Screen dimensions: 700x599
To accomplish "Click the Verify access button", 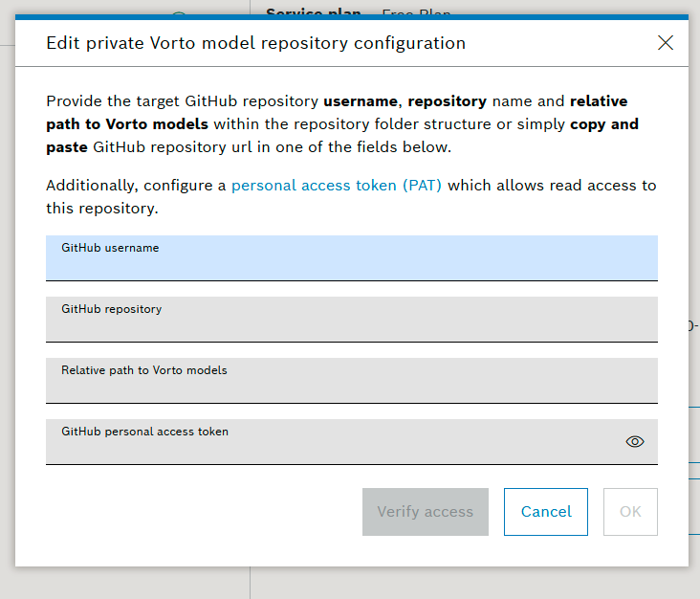I will [426, 512].
